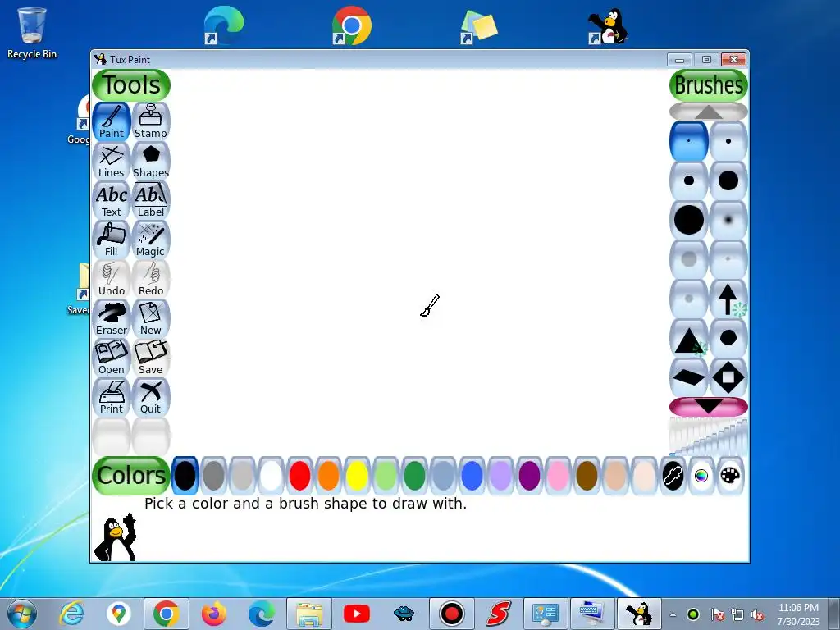Choose the dark purple color swatch
This screenshot has width=840, height=630.
coord(529,476)
